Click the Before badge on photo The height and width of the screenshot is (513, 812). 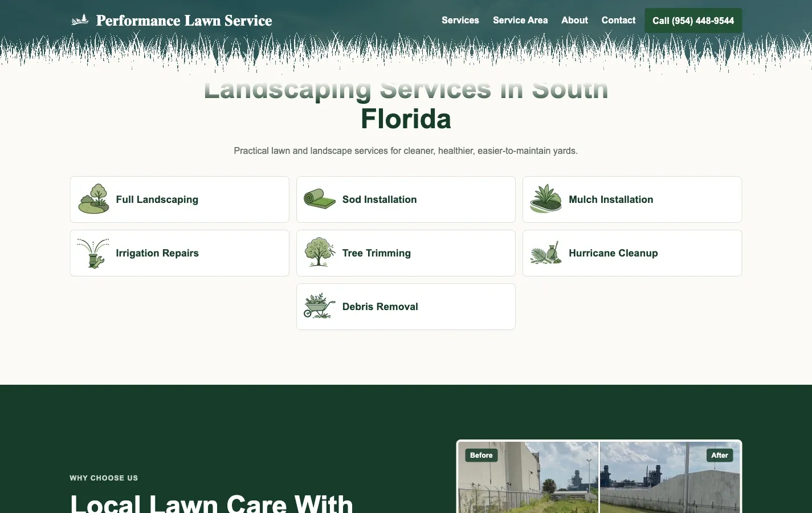482,455
